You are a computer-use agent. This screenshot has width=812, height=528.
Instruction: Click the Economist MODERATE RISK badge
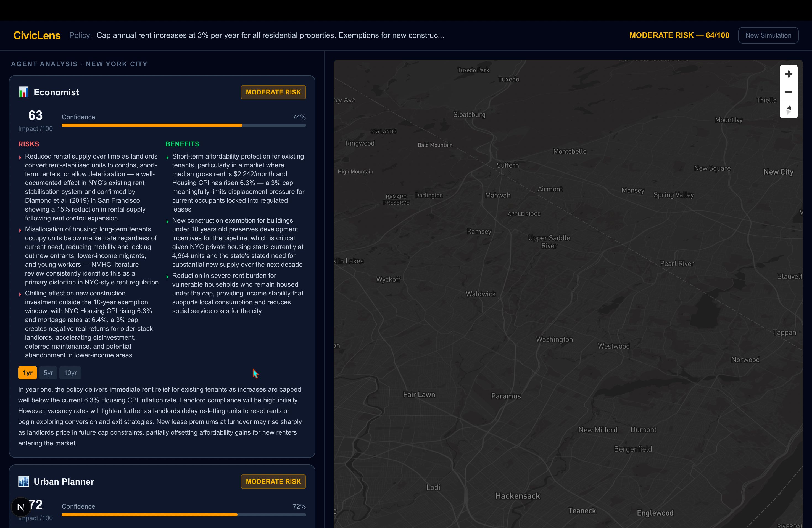click(273, 92)
